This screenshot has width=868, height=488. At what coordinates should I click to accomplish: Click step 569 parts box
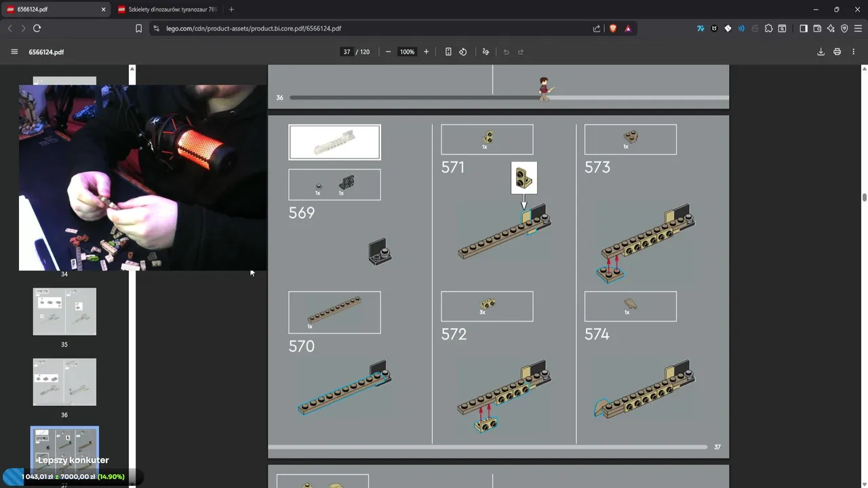(x=334, y=184)
